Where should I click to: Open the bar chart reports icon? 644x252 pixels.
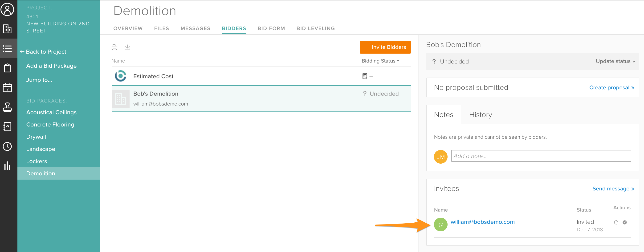pos(8,166)
